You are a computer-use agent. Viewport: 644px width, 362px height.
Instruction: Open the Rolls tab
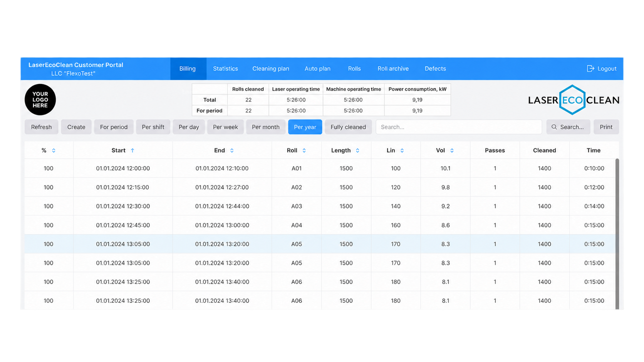point(354,69)
